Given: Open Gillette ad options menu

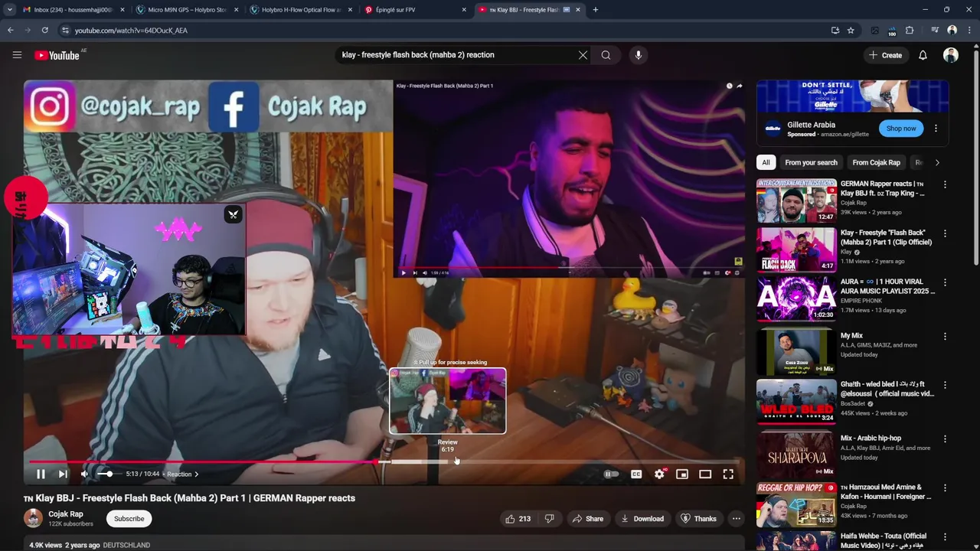Looking at the screenshot, I should [x=936, y=128].
